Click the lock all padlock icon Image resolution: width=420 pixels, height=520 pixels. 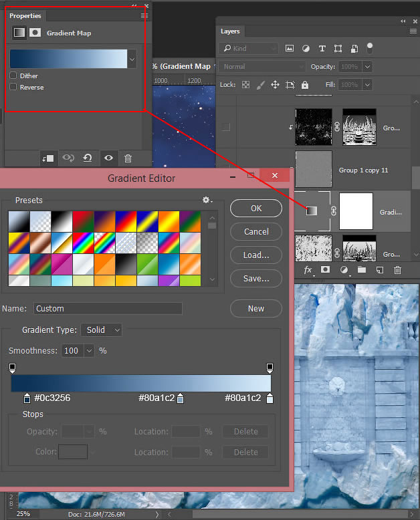[305, 85]
